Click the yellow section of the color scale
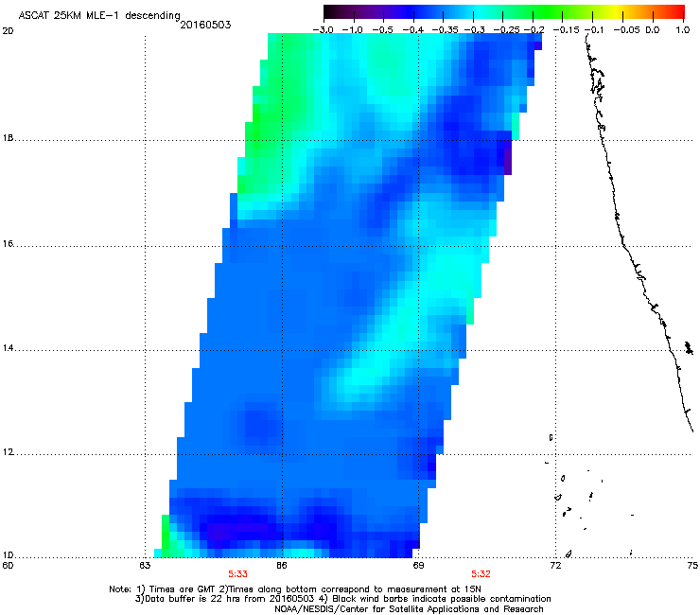 [616, 11]
